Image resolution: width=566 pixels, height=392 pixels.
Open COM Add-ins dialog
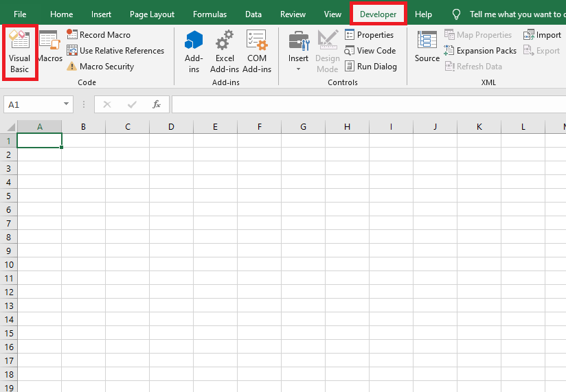(257, 52)
